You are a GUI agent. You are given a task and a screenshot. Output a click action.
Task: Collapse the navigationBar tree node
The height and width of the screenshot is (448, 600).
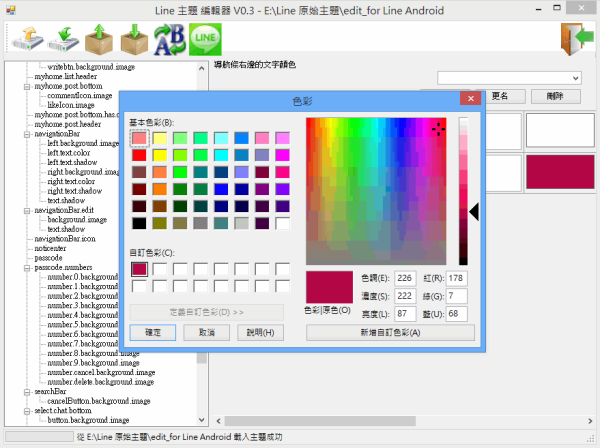tap(27, 134)
